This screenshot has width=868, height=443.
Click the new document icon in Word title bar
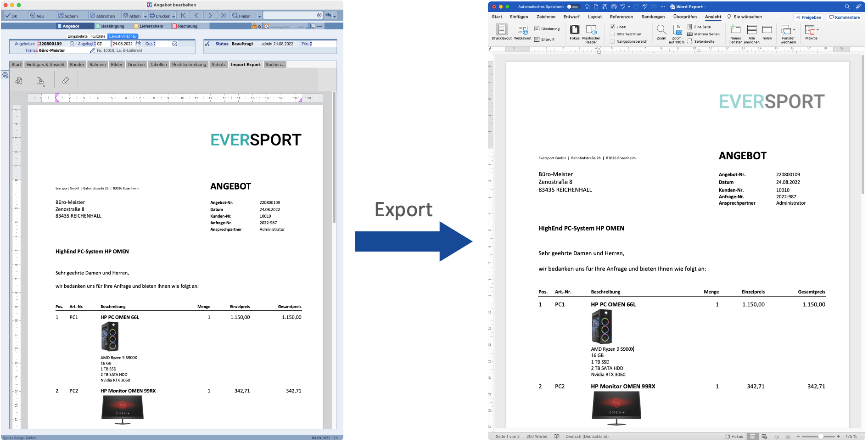click(x=596, y=6)
